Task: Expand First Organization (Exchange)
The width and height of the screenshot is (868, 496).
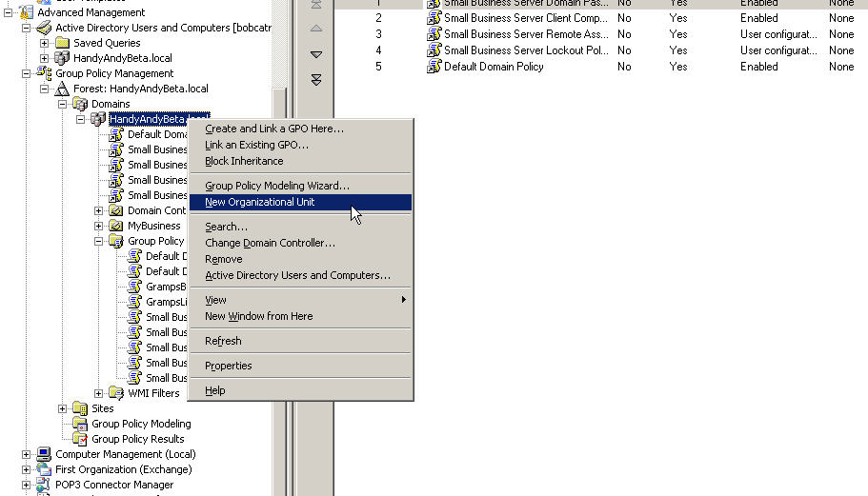Action: coord(26,469)
